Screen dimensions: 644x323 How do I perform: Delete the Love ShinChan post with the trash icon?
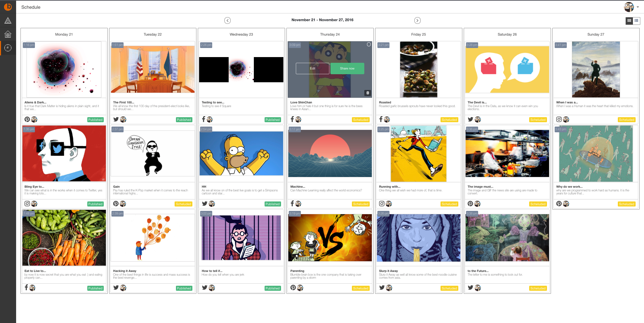tap(368, 93)
